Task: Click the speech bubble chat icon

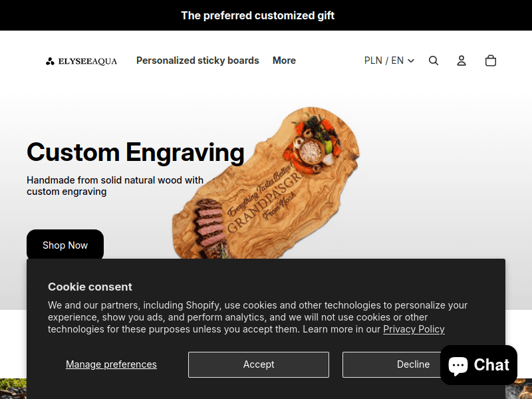Action: pos(458,366)
